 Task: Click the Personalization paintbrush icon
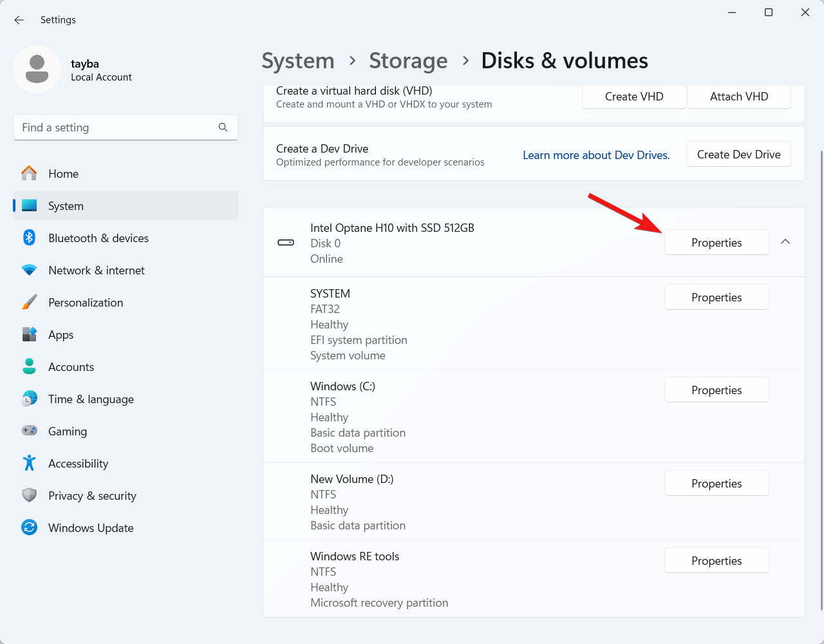tap(29, 303)
